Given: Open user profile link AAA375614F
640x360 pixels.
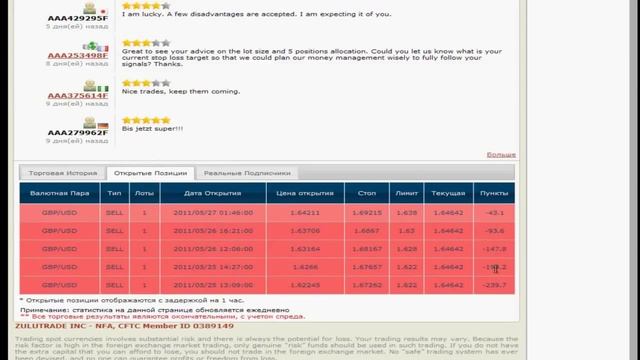Looking at the screenshot, I should pyautogui.click(x=78, y=95).
